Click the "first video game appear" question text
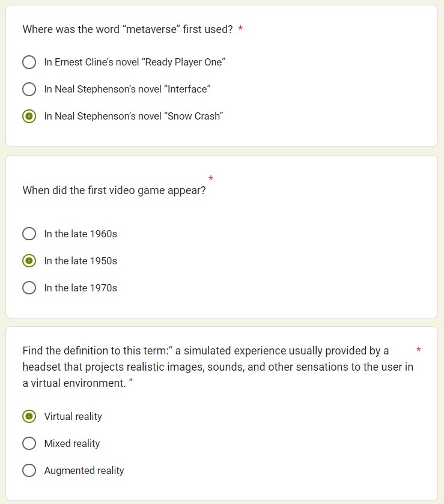Screen dimensions: 444x504 pyautogui.click(x=114, y=190)
